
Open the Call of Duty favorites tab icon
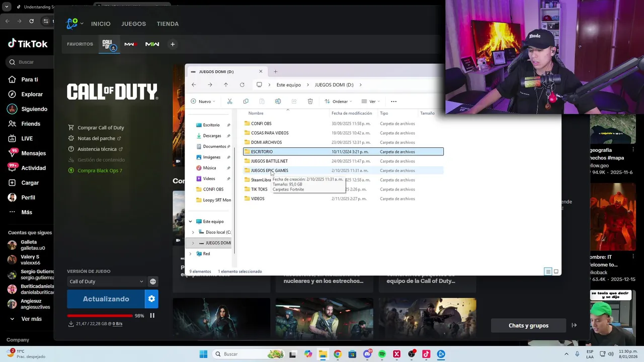tap(109, 45)
